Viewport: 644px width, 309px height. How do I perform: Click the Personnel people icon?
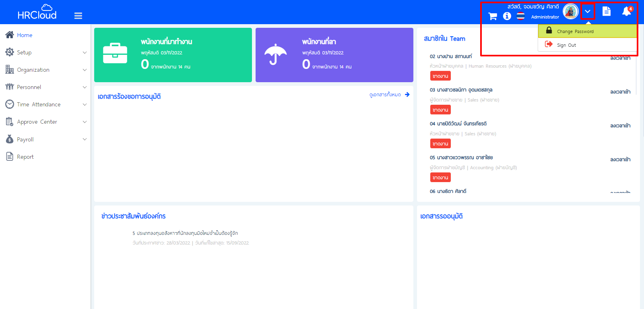tap(10, 87)
